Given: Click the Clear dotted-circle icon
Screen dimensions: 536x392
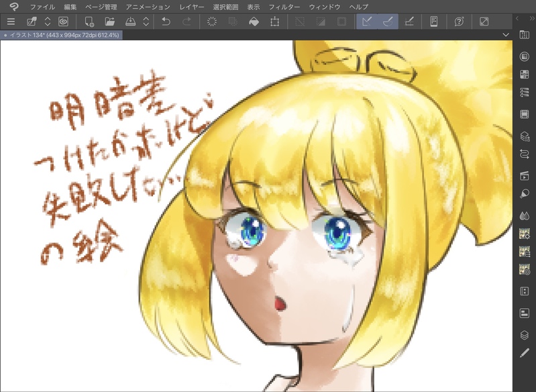Looking at the screenshot, I should [212, 21].
